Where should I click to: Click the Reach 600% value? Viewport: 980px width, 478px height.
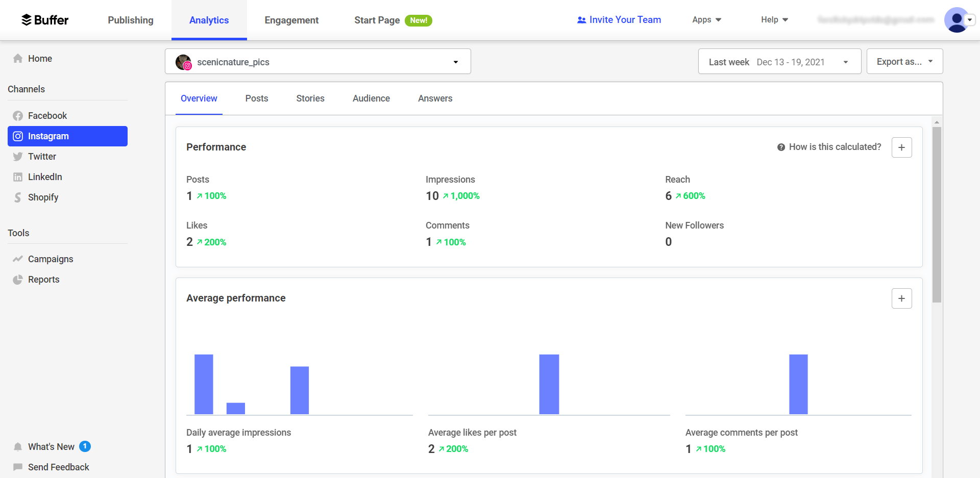pos(691,196)
